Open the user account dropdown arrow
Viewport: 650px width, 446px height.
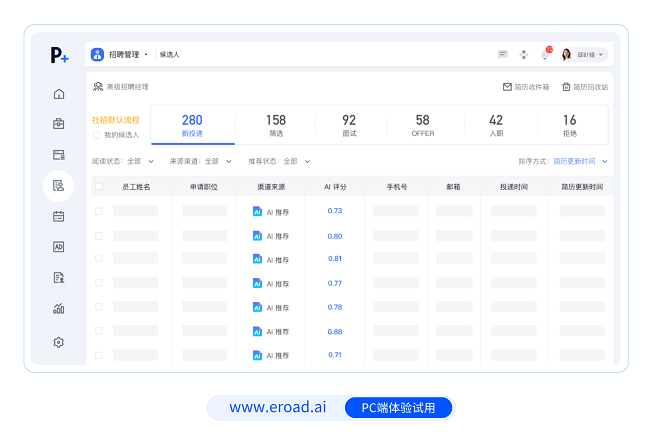click(601, 55)
